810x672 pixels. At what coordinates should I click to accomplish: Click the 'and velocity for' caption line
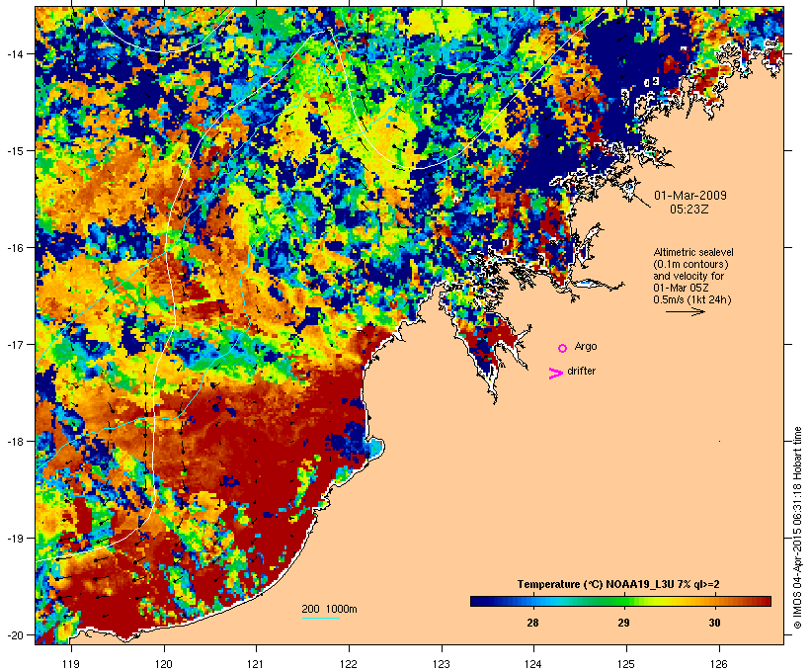(x=688, y=276)
